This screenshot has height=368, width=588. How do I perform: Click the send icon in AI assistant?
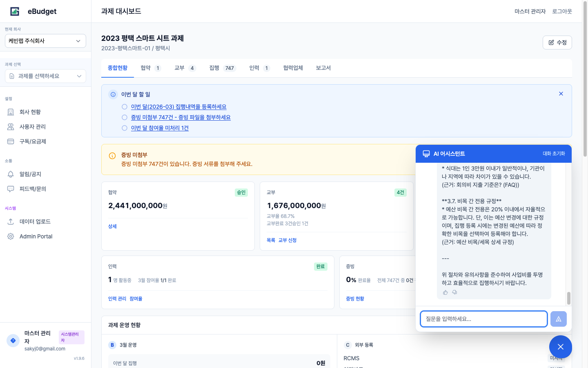[558, 319]
